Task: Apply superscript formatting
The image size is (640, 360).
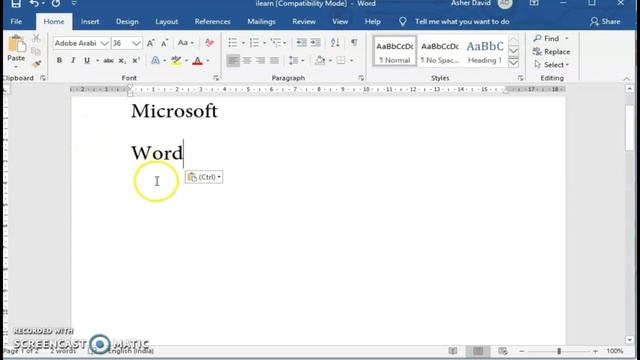Action: click(x=136, y=61)
